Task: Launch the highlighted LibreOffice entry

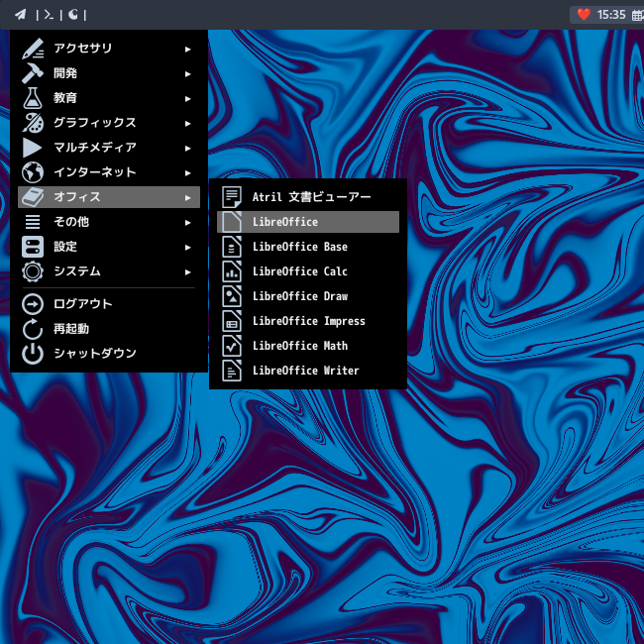Action: tap(308, 222)
